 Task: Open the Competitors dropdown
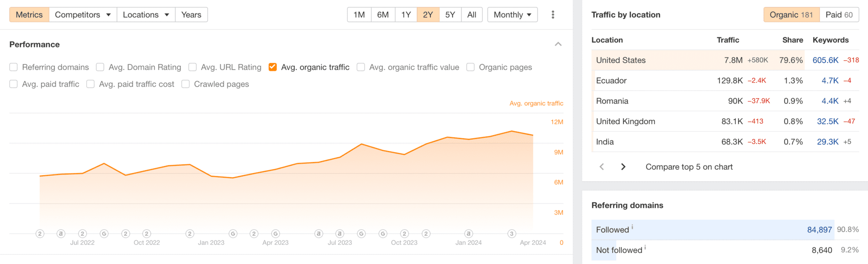pyautogui.click(x=82, y=14)
